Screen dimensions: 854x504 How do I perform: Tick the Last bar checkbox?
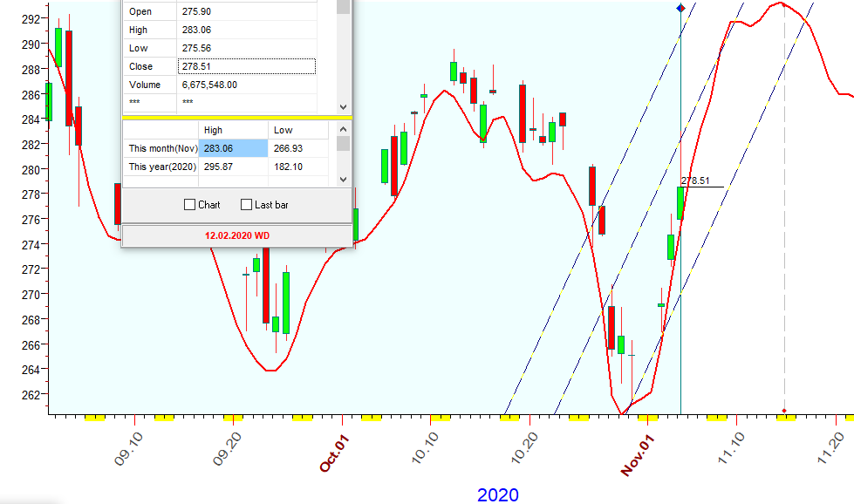click(x=247, y=205)
